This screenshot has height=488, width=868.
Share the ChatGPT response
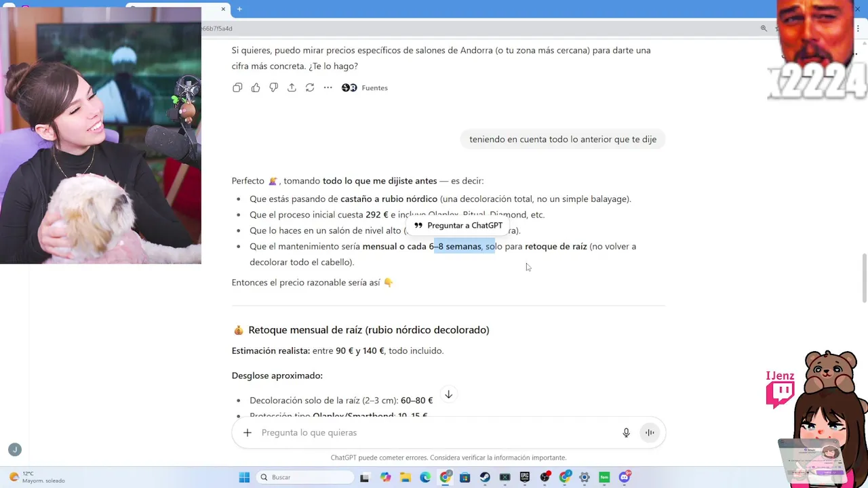pos(292,87)
